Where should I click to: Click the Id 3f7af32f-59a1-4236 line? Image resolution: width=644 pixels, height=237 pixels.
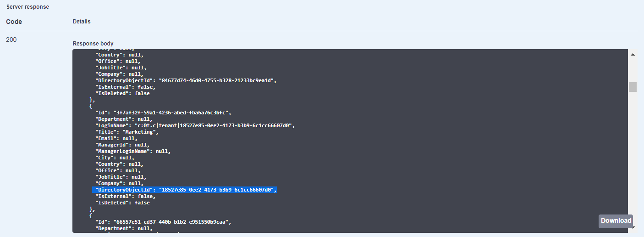163,113
